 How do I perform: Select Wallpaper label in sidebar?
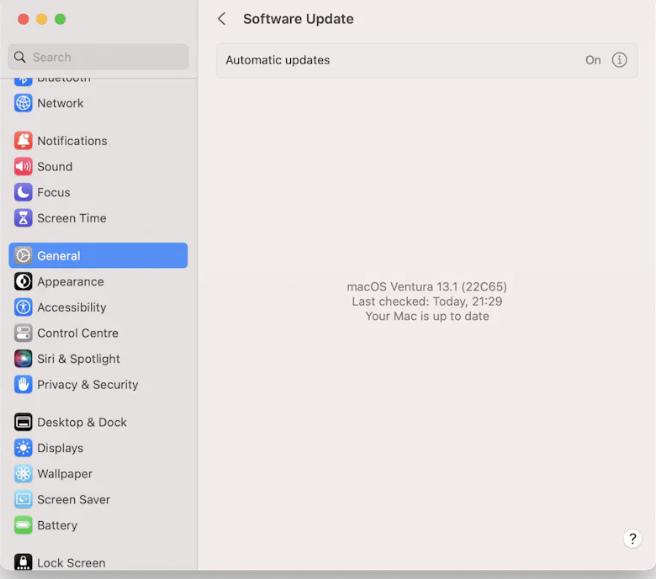(65, 474)
